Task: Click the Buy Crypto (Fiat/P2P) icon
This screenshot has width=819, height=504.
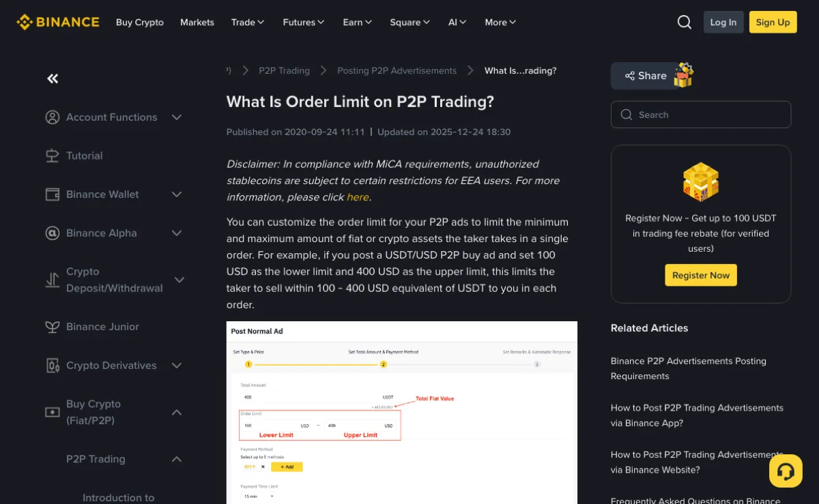Action: coord(53,412)
